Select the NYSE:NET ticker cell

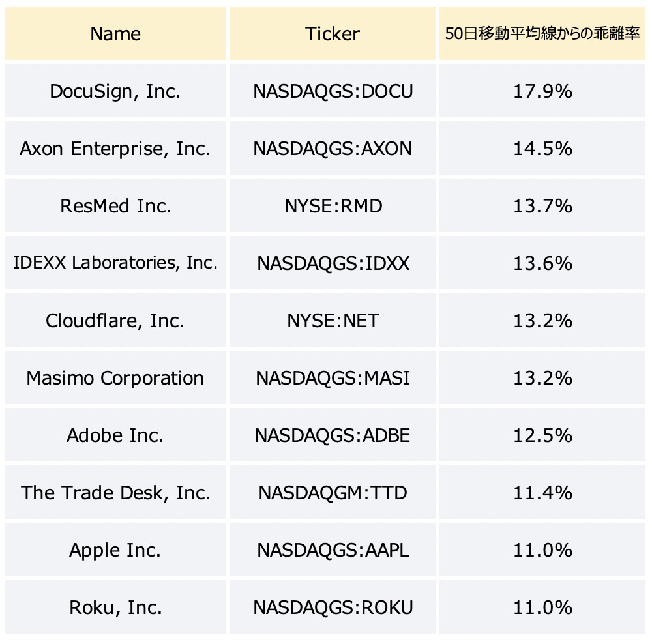coord(333,320)
